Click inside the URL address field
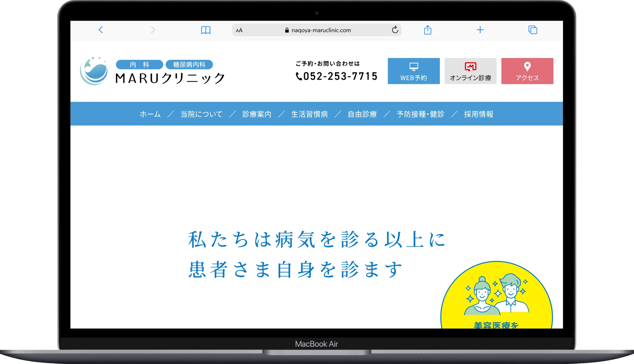The height and width of the screenshot is (364, 634). tap(321, 30)
